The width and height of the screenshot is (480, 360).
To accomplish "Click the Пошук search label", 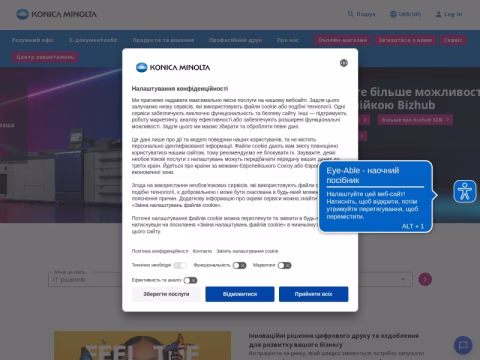I will [366, 14].
